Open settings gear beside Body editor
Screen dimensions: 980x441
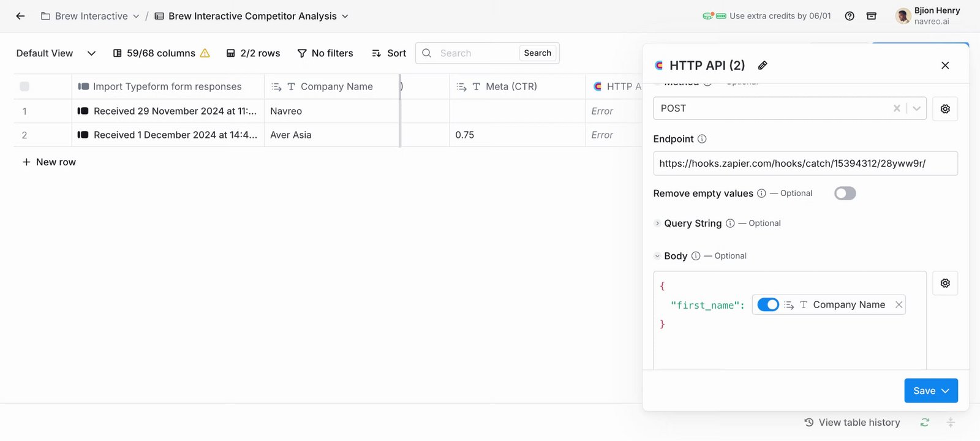pyautogui.click(x=945, y=284)
